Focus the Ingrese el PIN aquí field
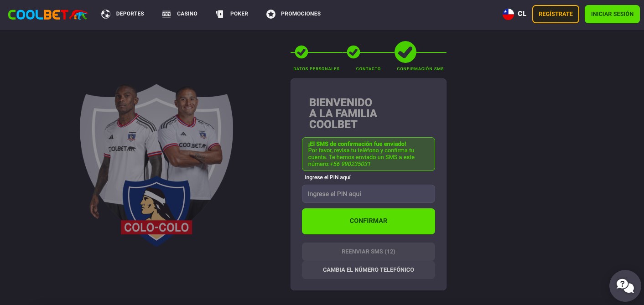644x305 pixels. [369, 194]
